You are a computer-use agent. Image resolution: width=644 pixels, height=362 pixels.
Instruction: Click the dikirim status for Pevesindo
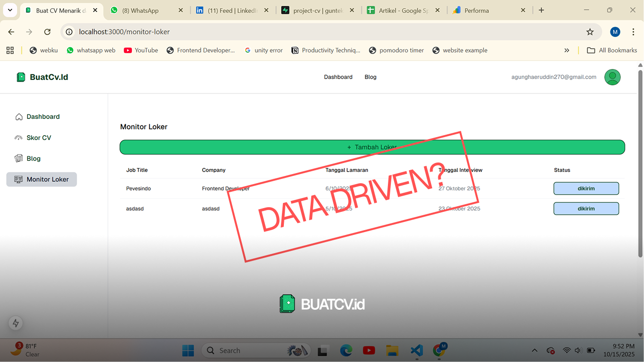586,188
